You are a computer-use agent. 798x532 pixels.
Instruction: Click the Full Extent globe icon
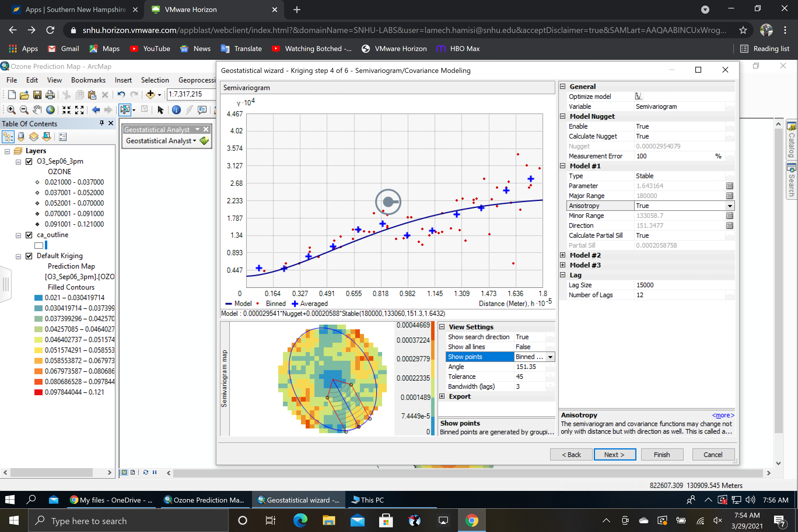click(x=50, y=110)
